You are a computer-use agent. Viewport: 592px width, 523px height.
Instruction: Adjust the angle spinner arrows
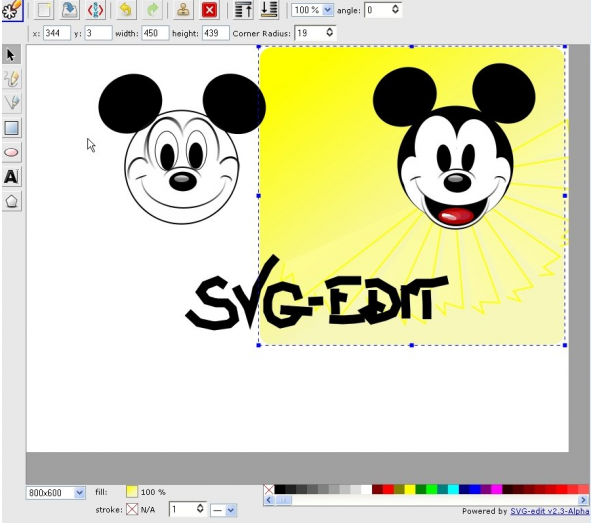point(395,9)
